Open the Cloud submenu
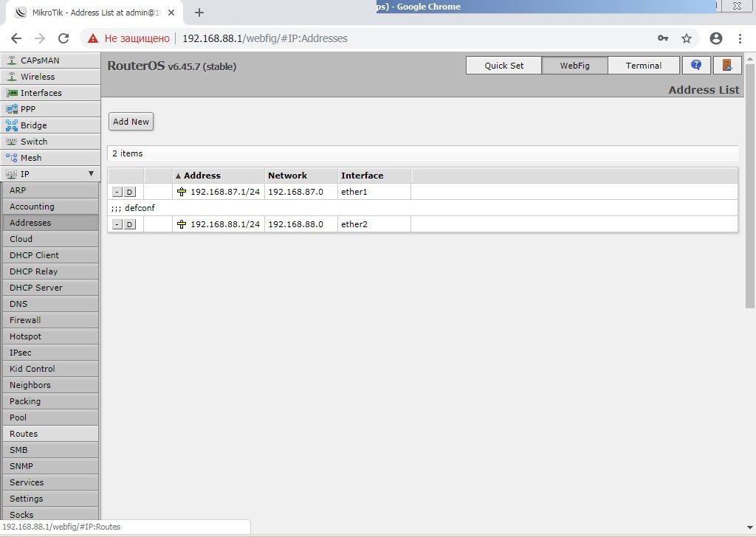The height and width of the screenshot is (537, 756). (50, 239)
